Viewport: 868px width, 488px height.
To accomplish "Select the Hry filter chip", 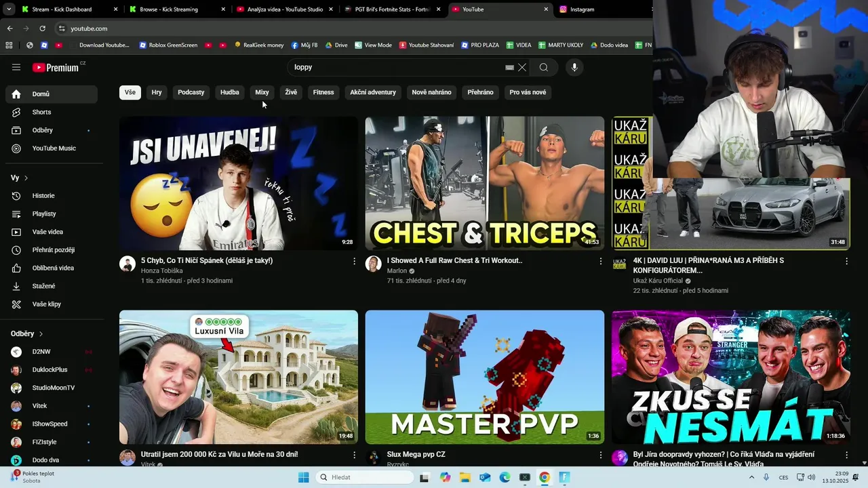I will coord(157,92).
